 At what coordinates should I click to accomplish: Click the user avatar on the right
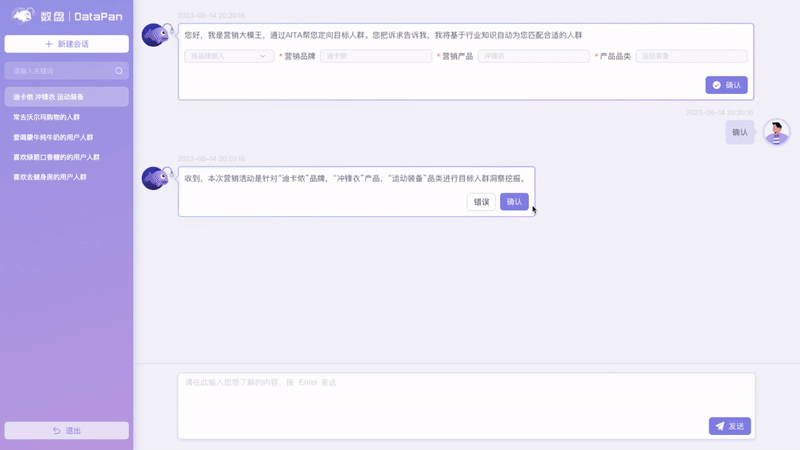coord(777,132)
